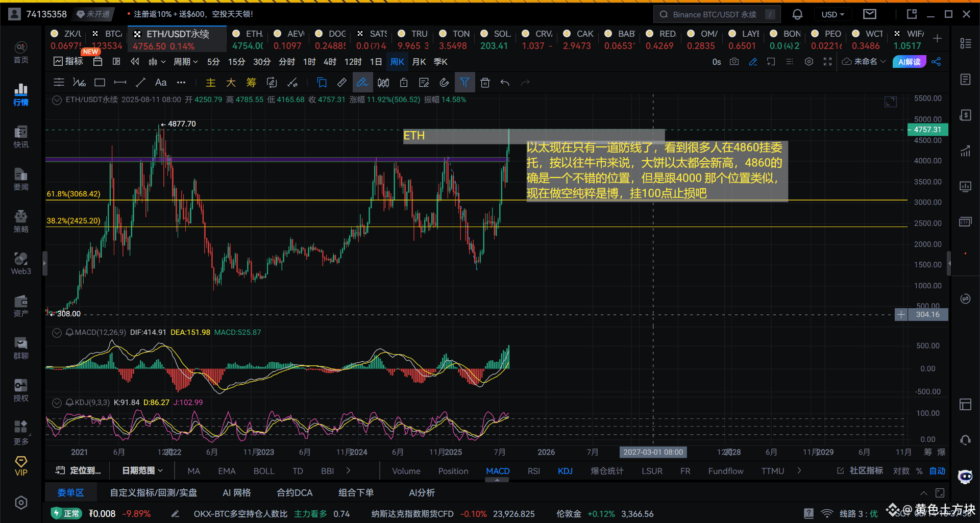The height and width of the screenshot is (523, 980).
Task: Expand the bottom order panel with the up chevron
Action: tap(924, 493)
